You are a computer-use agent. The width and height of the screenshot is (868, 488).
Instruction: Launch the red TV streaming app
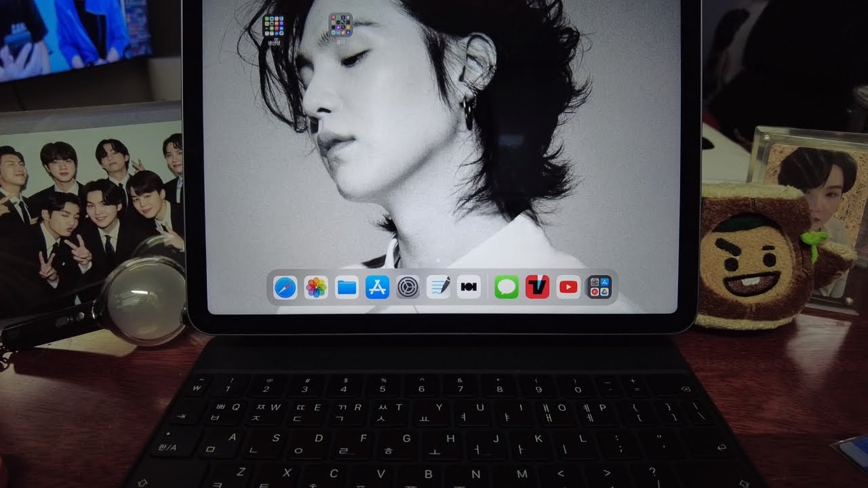click(537, 287)
